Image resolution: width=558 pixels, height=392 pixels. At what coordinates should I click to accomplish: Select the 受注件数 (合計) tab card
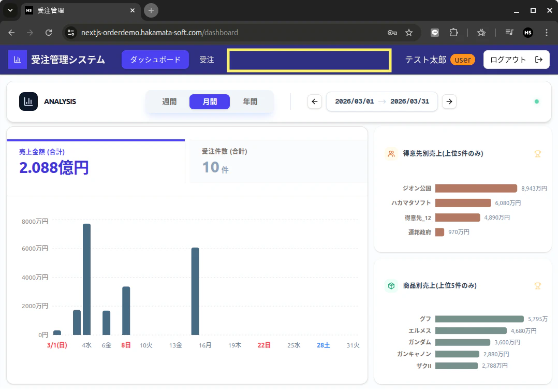coord(278,162)
